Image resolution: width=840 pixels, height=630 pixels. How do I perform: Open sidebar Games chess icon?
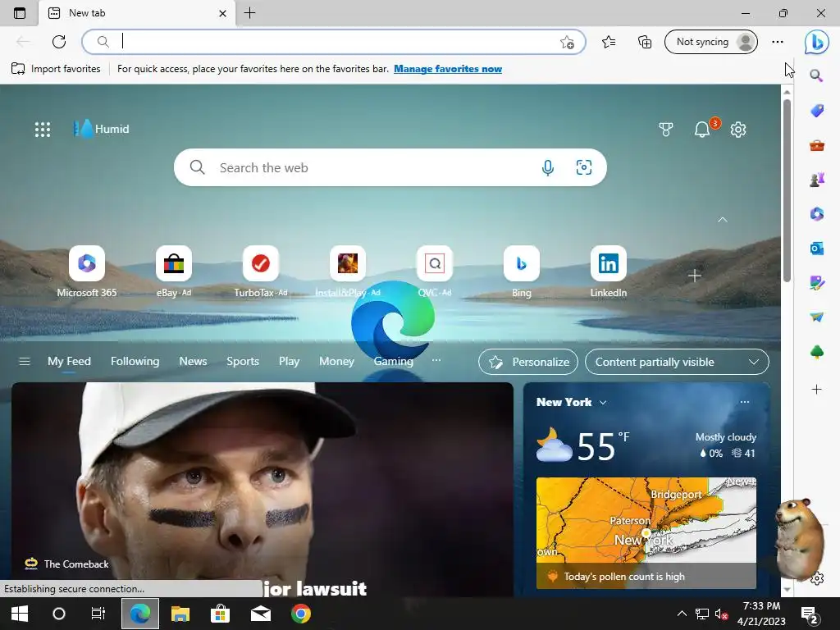[816, 180]
